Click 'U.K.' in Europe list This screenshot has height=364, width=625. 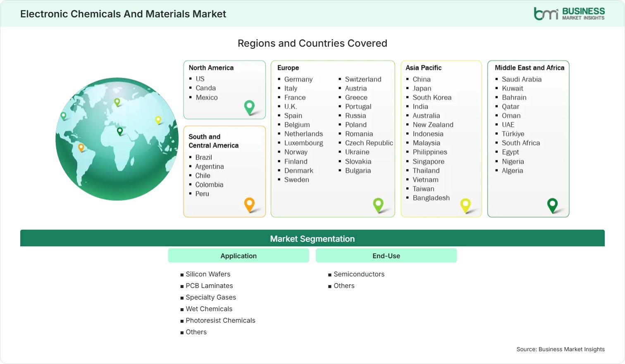(x=291, y=107)
